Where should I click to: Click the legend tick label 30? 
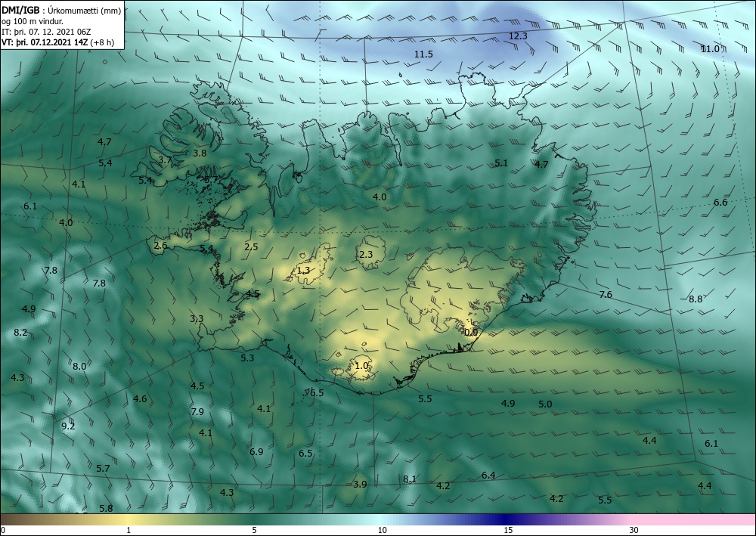634,531
